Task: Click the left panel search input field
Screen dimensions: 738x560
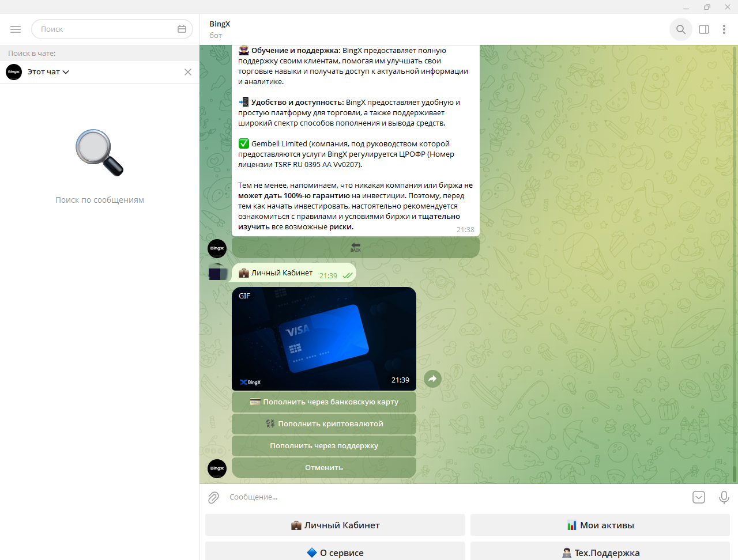Action: pyautogui.click(x=112, y=29)
